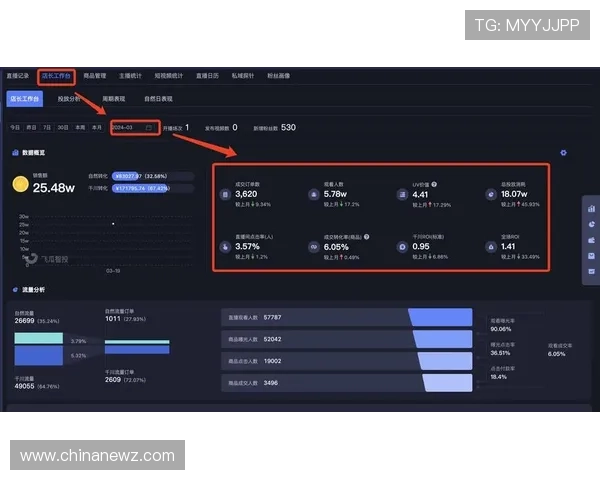600x480 pixels.
Task: Switch to the 商品管理 top tab
Action: (x=94, y=75)
